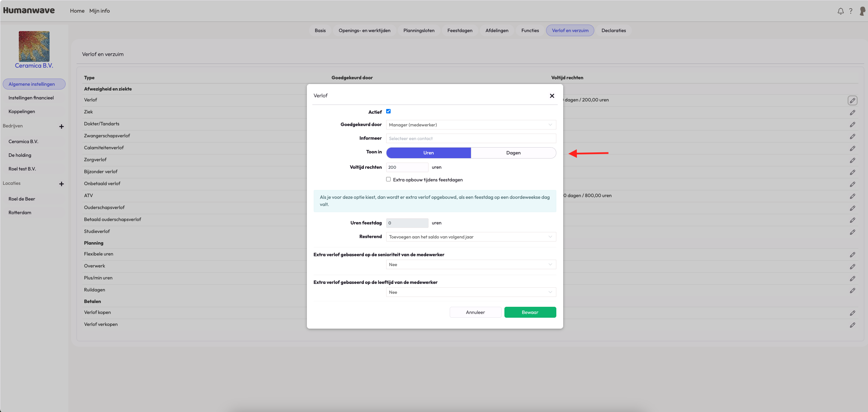Open the Goedgekeurd door dropdown
Image resolution: width=868 pixels, height=412 pixels.
tap(471, 125)
